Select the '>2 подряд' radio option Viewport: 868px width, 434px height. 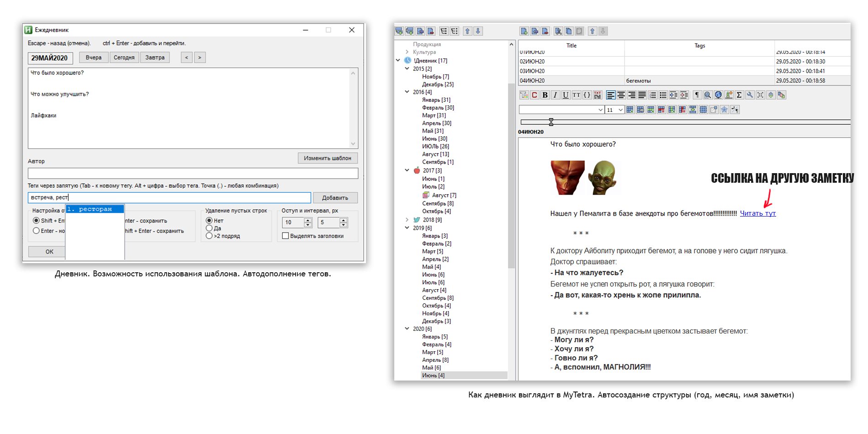click(x=209, y=236)
